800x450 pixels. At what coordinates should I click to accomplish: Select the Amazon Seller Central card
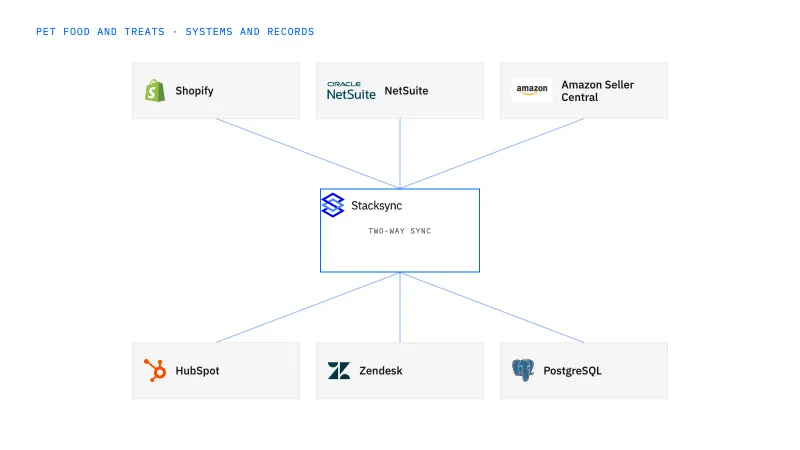click(x=584, y=91)
